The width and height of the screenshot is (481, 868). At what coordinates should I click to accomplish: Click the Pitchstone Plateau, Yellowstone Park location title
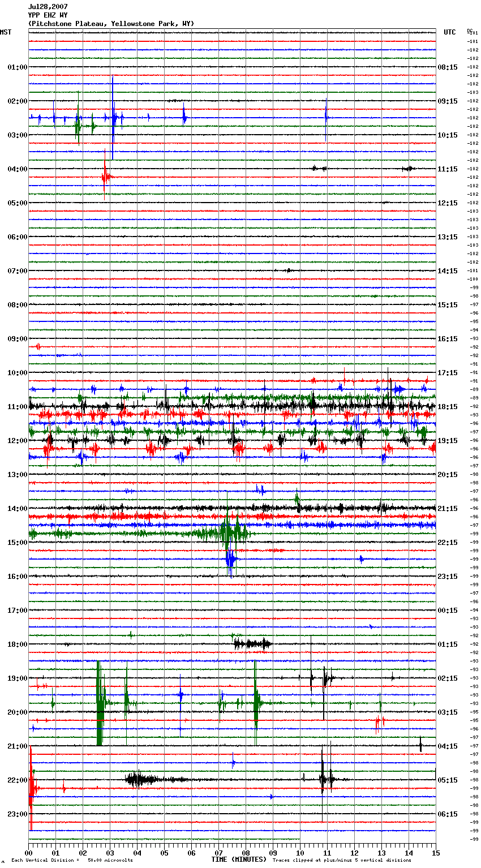click(111, 24)
